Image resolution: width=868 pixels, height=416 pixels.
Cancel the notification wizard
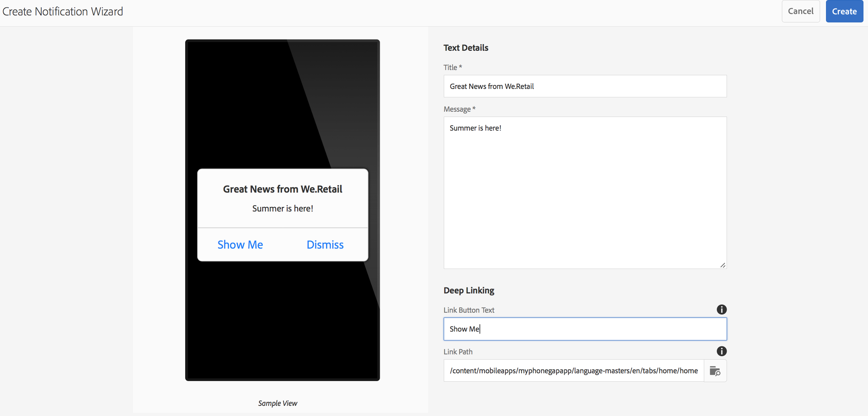pyautogui.click(x=800, y=11)
